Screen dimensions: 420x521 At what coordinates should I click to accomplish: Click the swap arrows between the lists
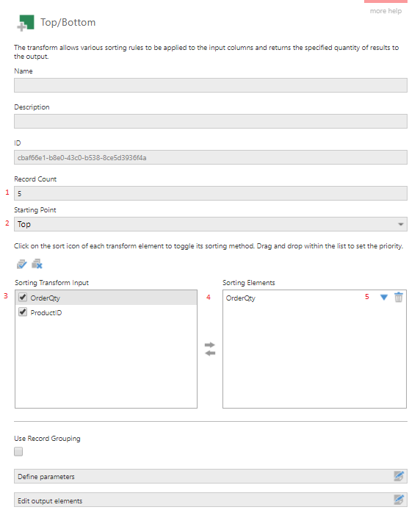coord(210,349)
